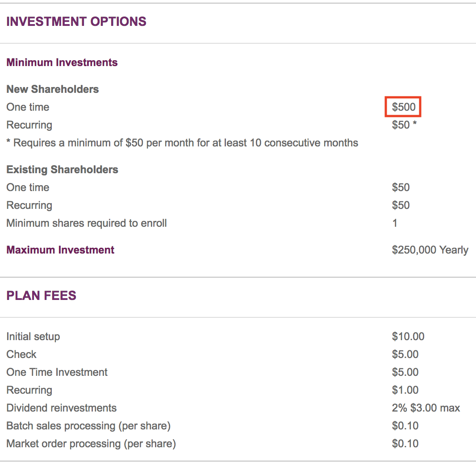Click the New Shareholders label

point(53,89)
